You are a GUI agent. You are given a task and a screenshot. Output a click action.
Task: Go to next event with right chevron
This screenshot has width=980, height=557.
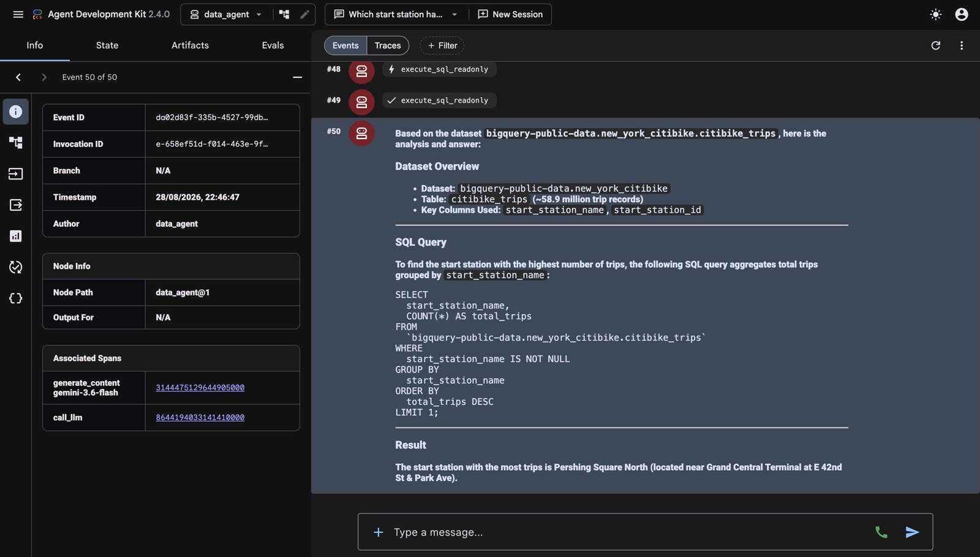click(x=43, y=77)
